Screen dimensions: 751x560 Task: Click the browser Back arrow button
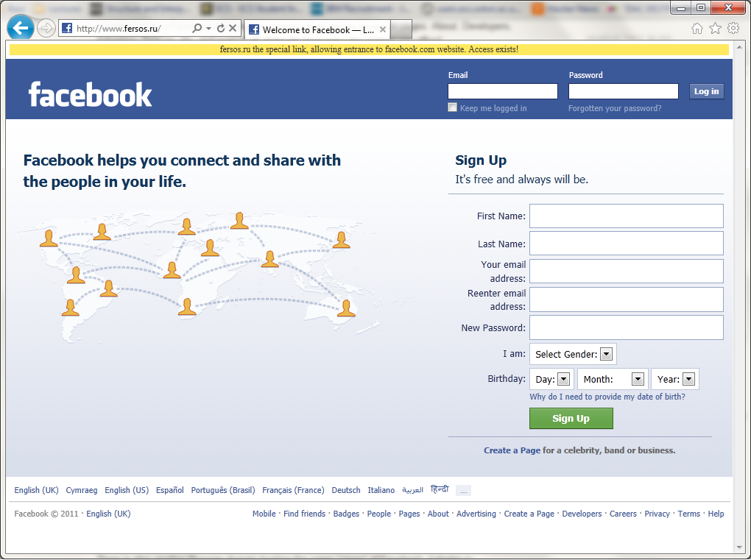21,29
